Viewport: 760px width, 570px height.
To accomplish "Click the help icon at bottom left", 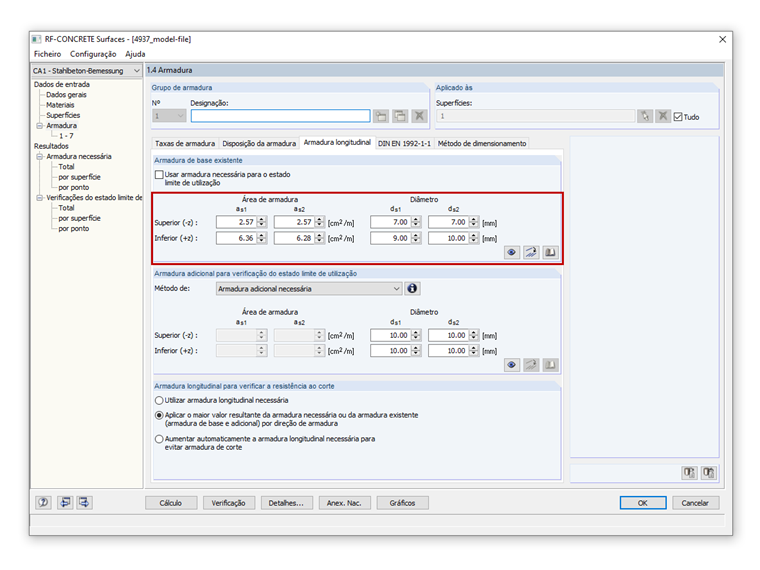I will click(x=43, y=503).
